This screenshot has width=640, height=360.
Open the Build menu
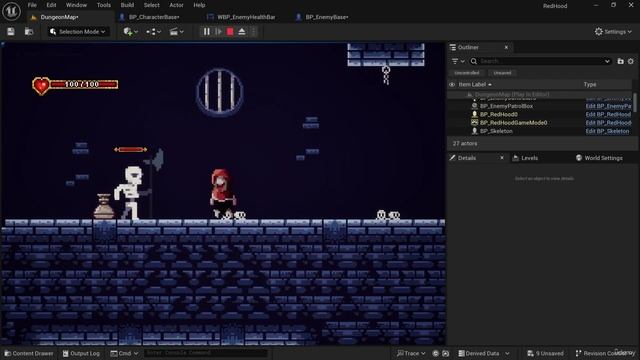(127, 5)
